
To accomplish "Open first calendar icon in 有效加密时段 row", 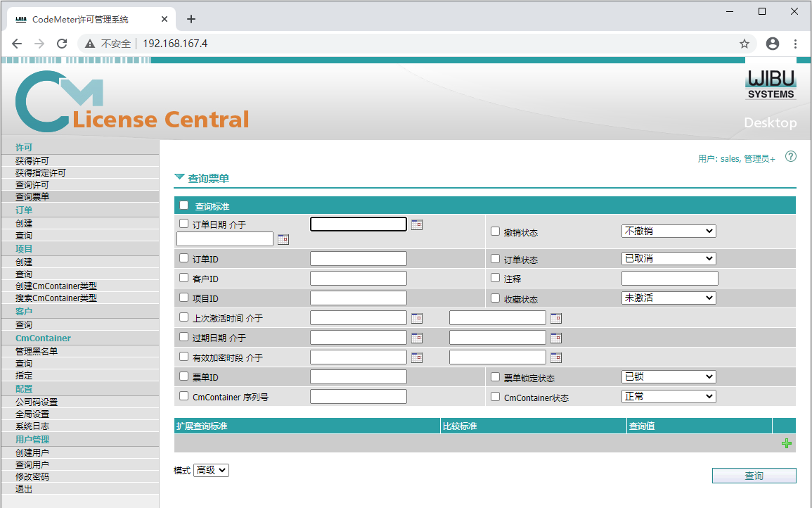I will 416,357.
